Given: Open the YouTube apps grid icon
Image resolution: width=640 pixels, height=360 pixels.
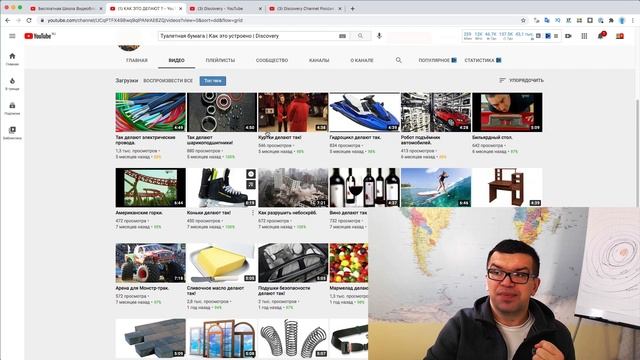Looking at the screenshot, I should click(584, 36).
